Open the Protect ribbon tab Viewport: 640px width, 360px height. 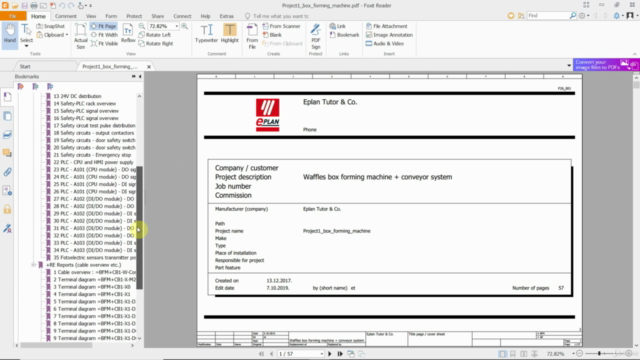(x=134, y=16)
